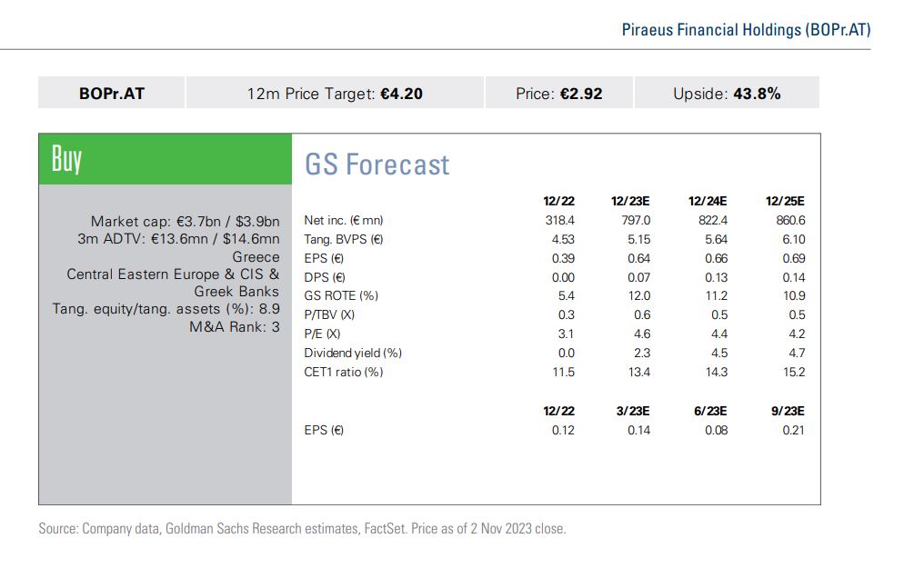Select the 12/23E column header in annual table
Viewport: 924px width, 568px height.
(631, 201)
